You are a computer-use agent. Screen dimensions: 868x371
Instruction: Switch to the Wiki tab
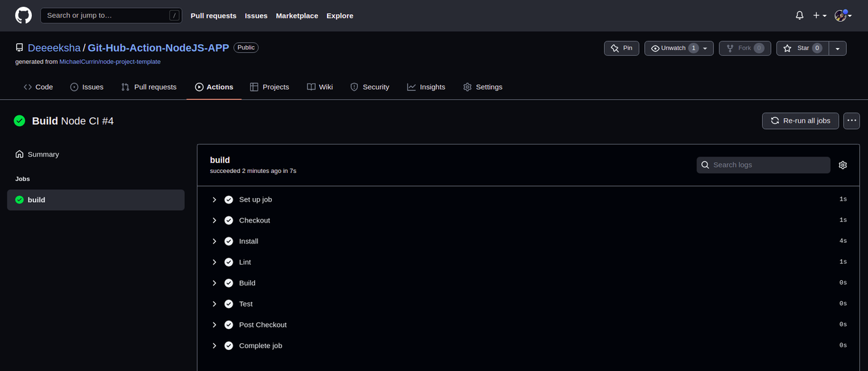tap(319, 87)
